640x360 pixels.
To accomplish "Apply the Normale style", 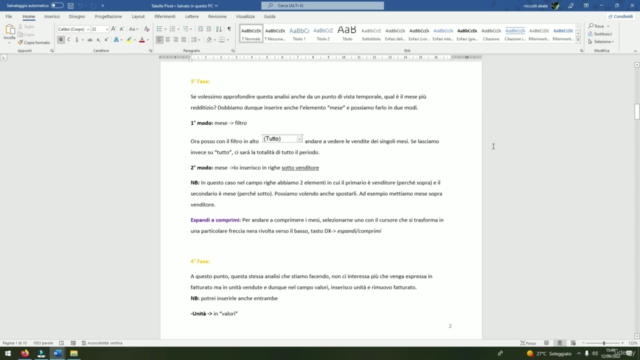I will [251, 33].
